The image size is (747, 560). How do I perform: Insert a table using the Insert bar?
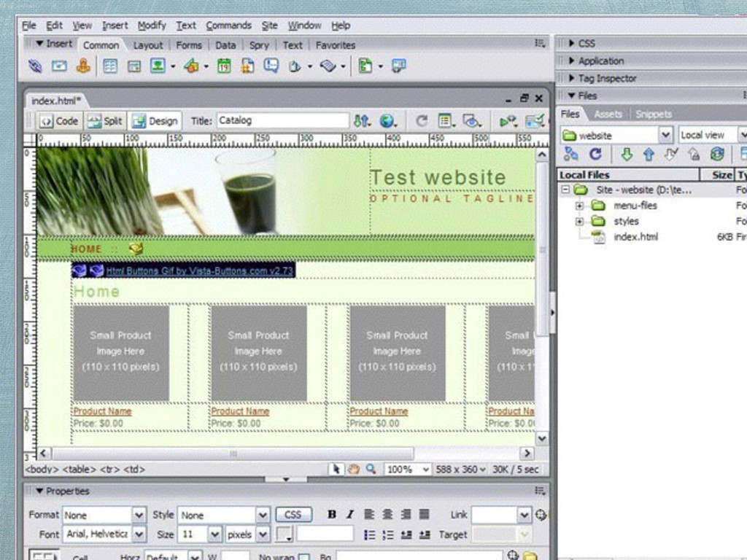pos(110,66)
